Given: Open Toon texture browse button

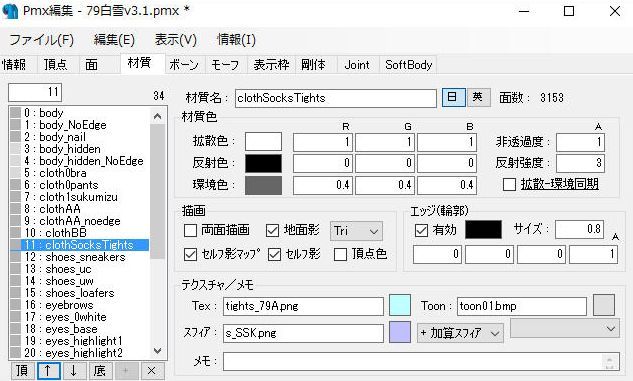Looking at the screenshot, I should pyautogui.click(x=604, y=305).
